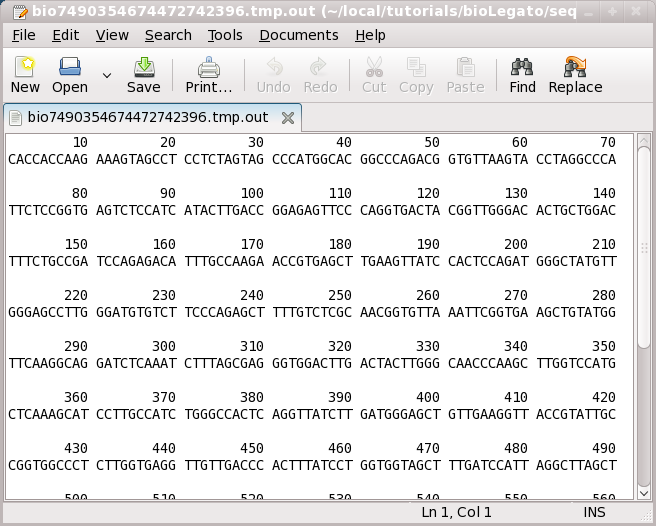The image size is (656, 526).
Task: Open the Tools menu
Action: [x=225, y=35]
